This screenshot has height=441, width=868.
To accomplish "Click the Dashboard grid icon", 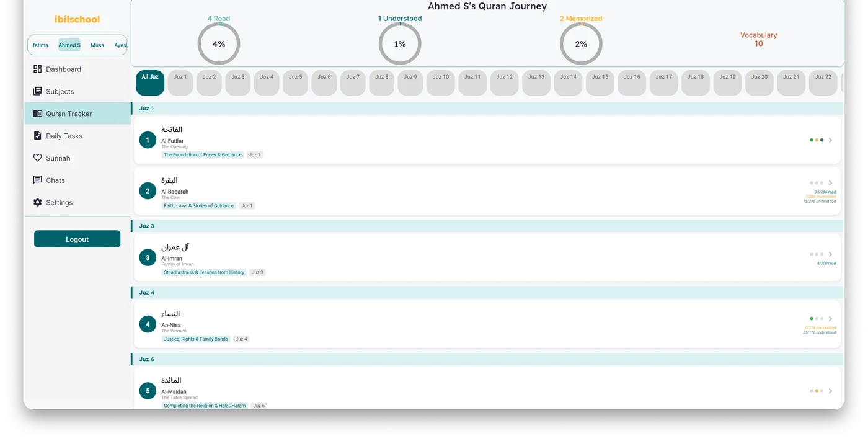I will point(38,69).
